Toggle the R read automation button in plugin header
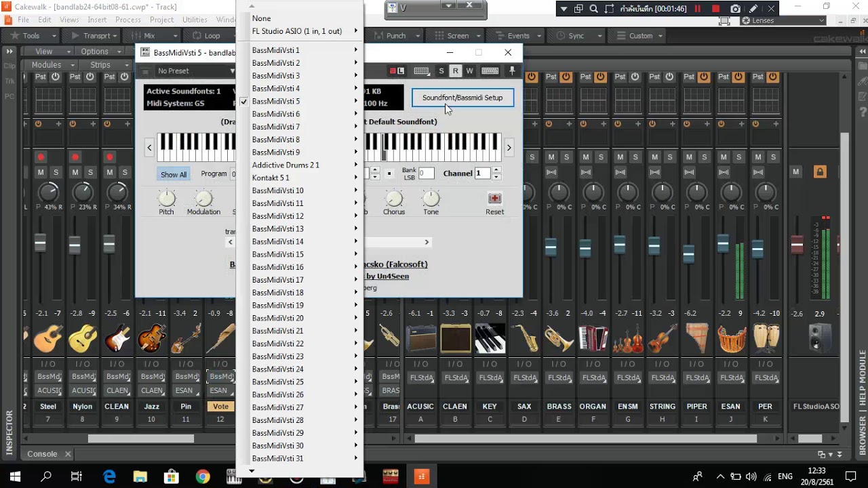868x488 pixels. coord(456,70)
